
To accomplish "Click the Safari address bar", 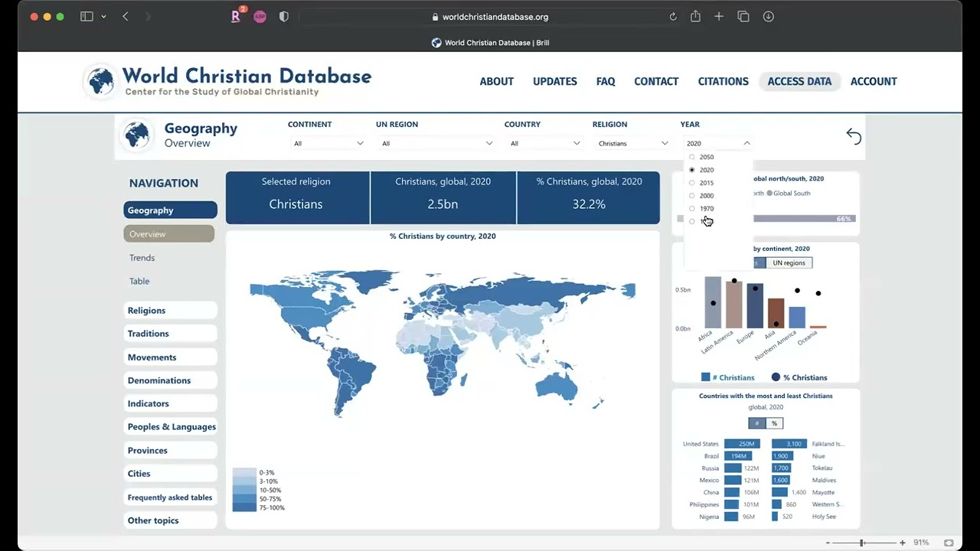I will [490, 17].
